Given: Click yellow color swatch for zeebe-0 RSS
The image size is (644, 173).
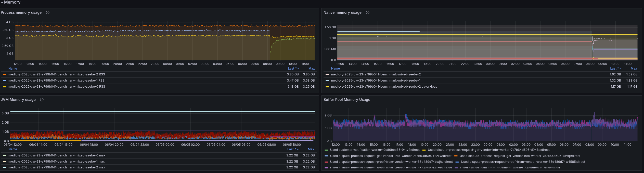Looking at the screenshot, I should (5, 87).
